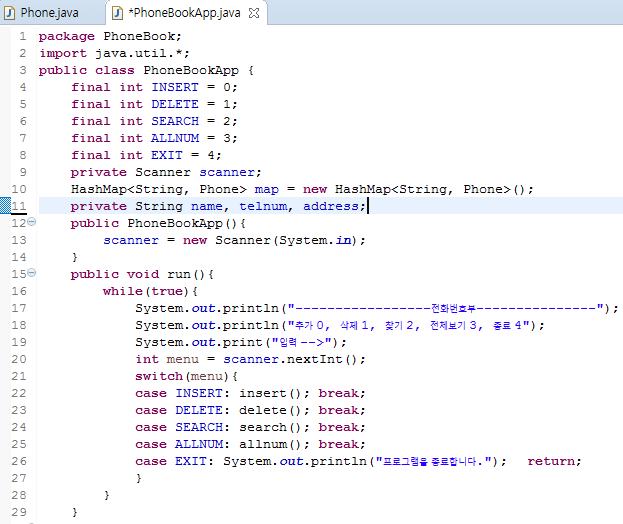The width and height of the screenshot is (623, 524).
Task: Click 'System.in' on line 13
Action: pos(315,240)
